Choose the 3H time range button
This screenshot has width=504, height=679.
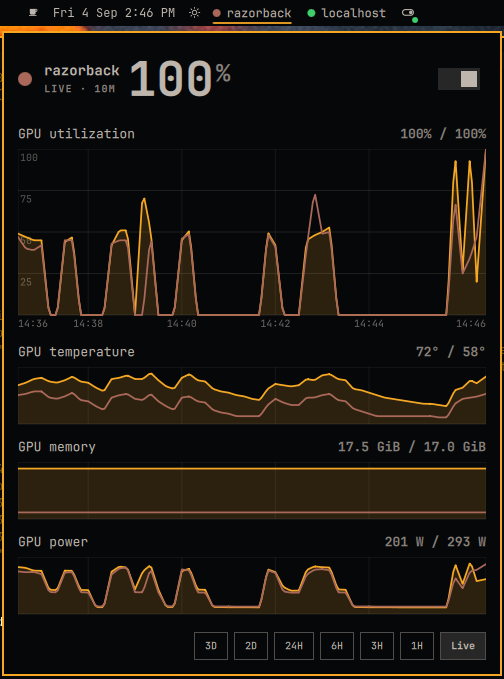point(377,646)
